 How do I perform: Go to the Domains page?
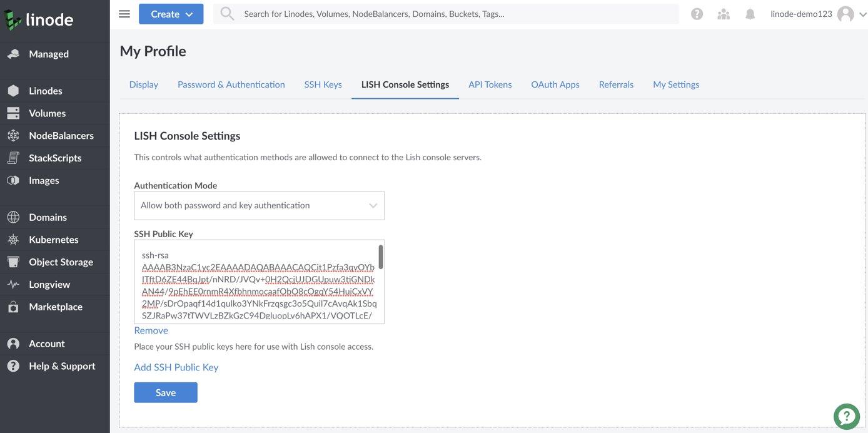point(47,216)
